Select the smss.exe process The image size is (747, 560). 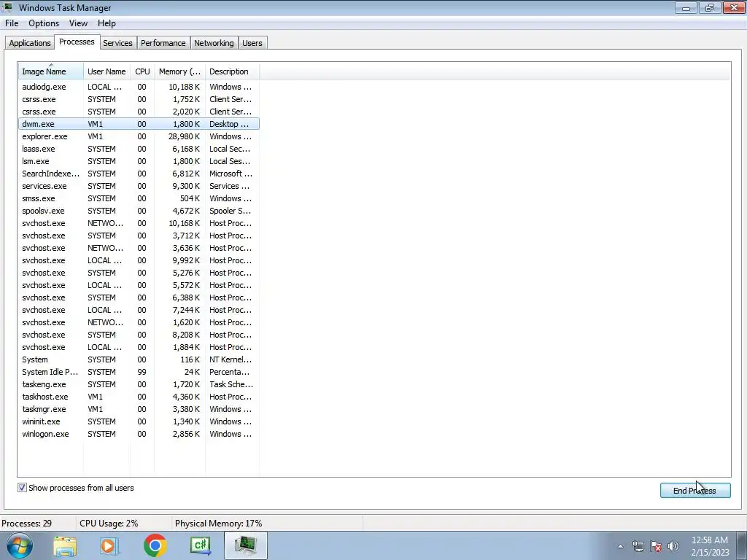click(x=139, y=198)
